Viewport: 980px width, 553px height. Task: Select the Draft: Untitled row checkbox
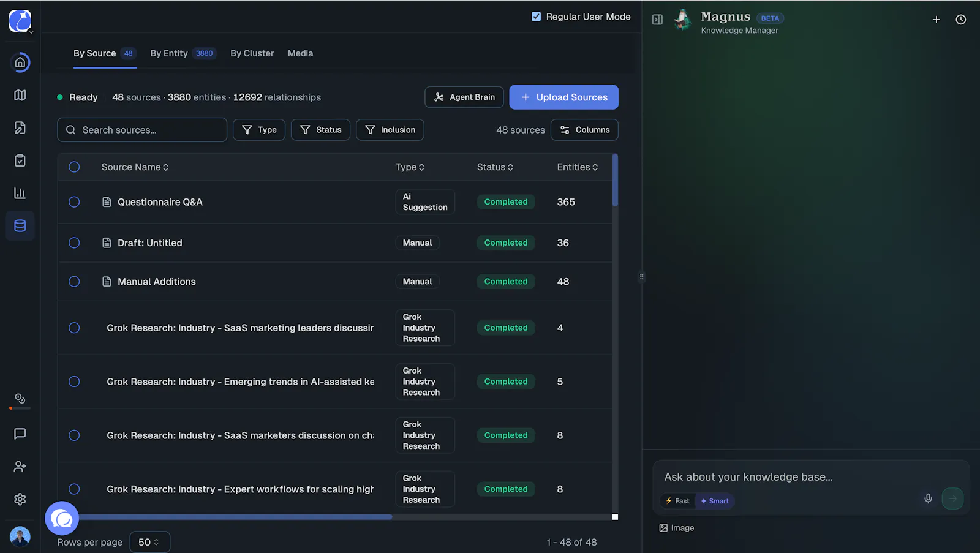(x=74, y=243)
